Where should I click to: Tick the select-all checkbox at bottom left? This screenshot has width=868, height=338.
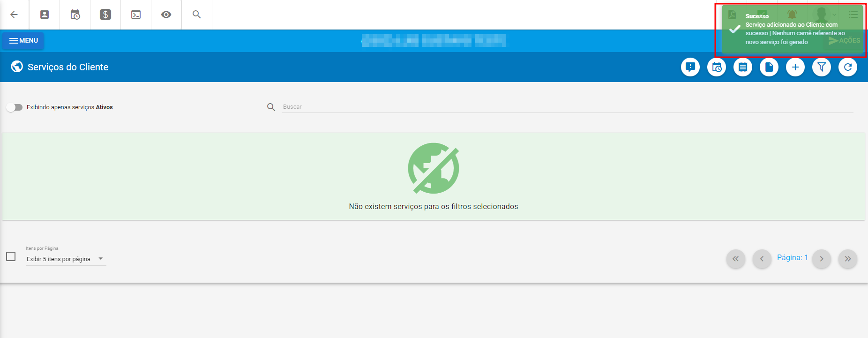[11, 256]
